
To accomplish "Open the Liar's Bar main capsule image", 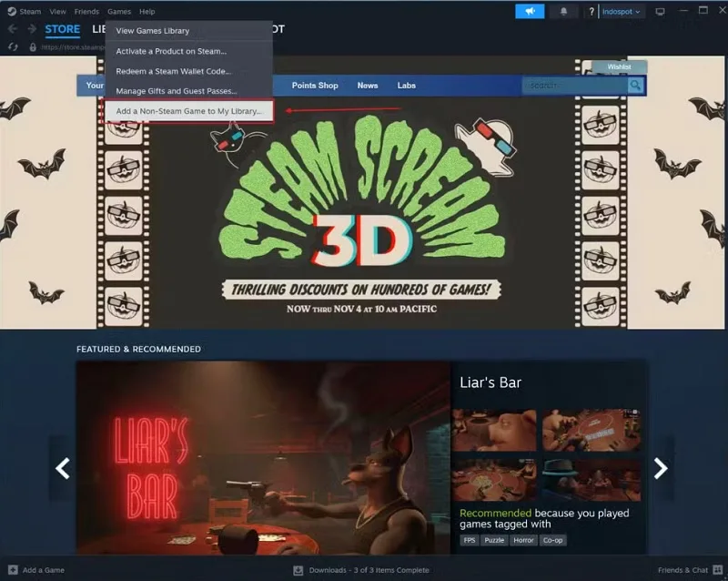I will (x=263, y=458).
